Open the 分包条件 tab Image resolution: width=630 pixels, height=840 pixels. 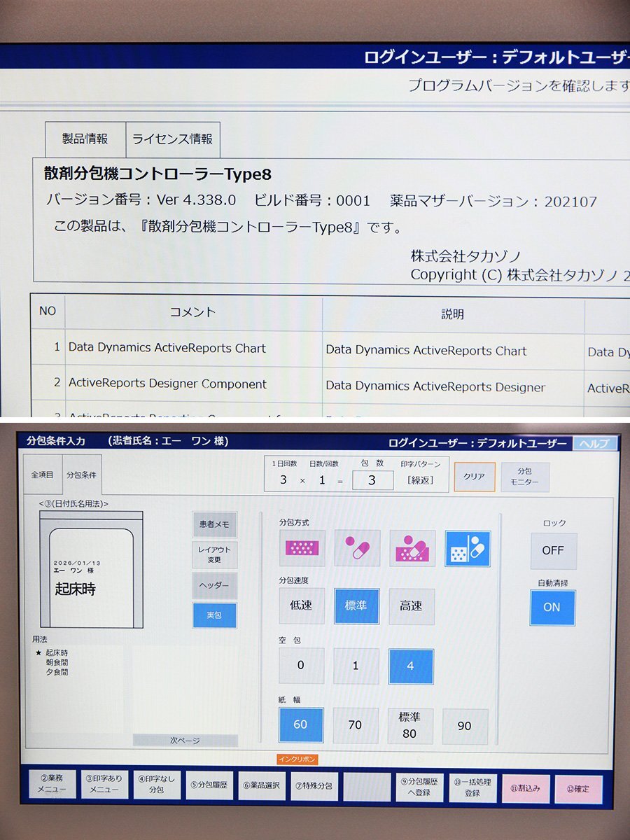81,475
